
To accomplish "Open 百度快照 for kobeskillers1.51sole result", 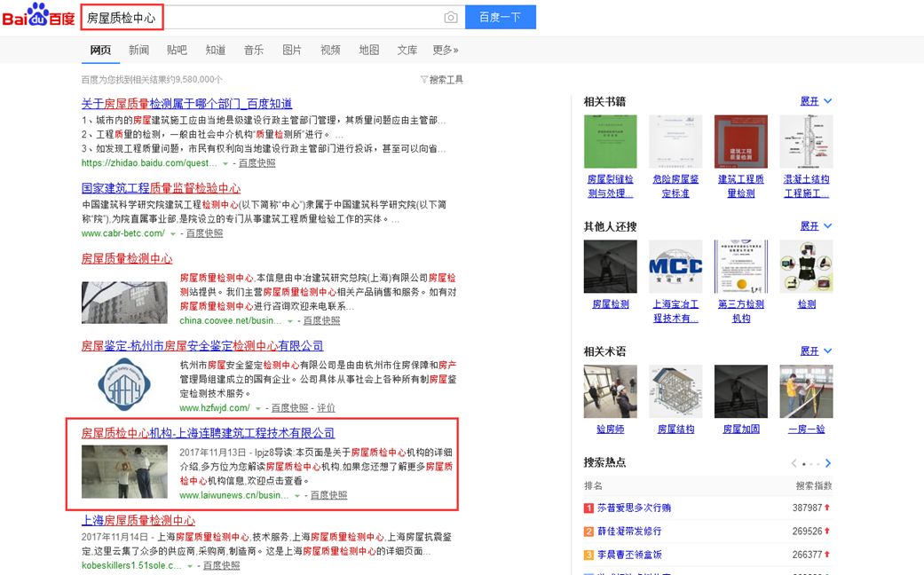I will point(222,565).
